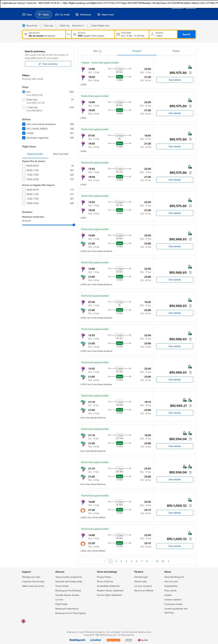Switch to the Returning flight tab
The image size is (218, 644).
pos(61,154)
